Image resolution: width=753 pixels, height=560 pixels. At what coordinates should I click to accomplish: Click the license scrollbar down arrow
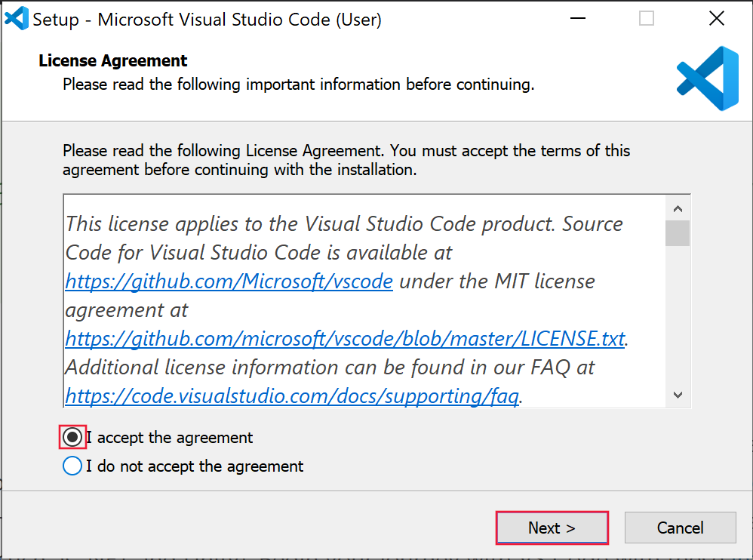pos(678,395)
